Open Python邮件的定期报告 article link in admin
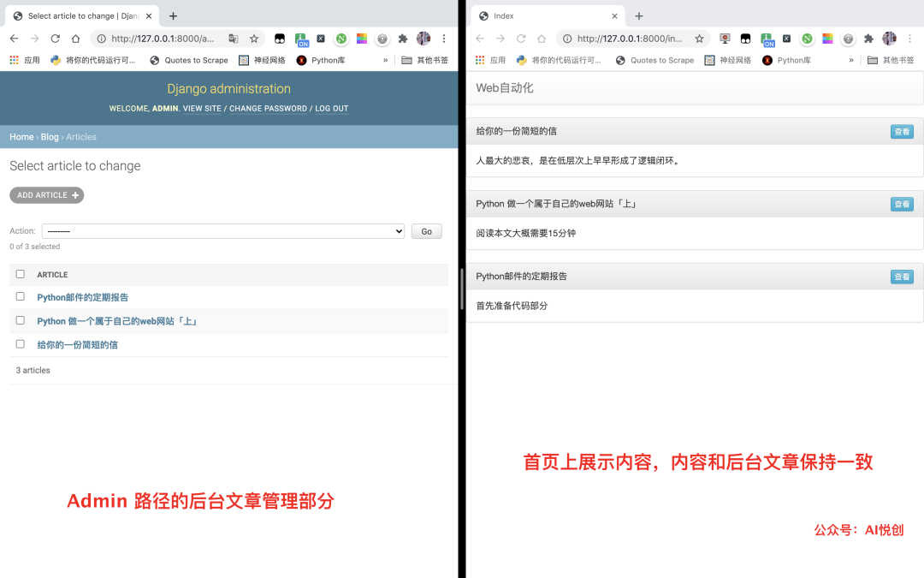This screenshot has width=924, height=578. click(x=82, y=297)
